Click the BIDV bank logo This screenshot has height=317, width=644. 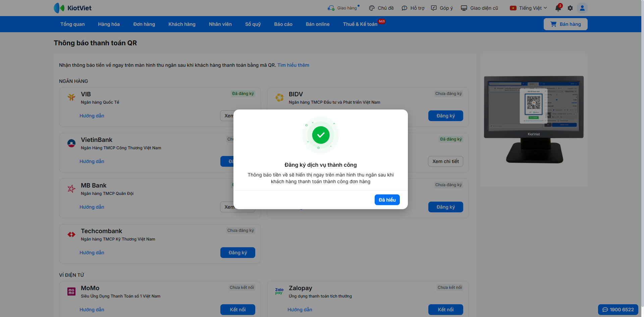(x=279, y=97)
